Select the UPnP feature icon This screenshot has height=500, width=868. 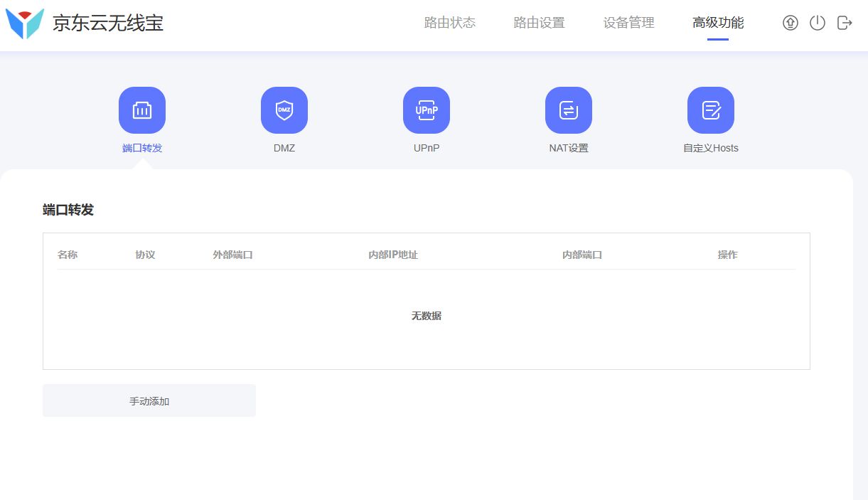pyautogui.click(x=427, y=110)
